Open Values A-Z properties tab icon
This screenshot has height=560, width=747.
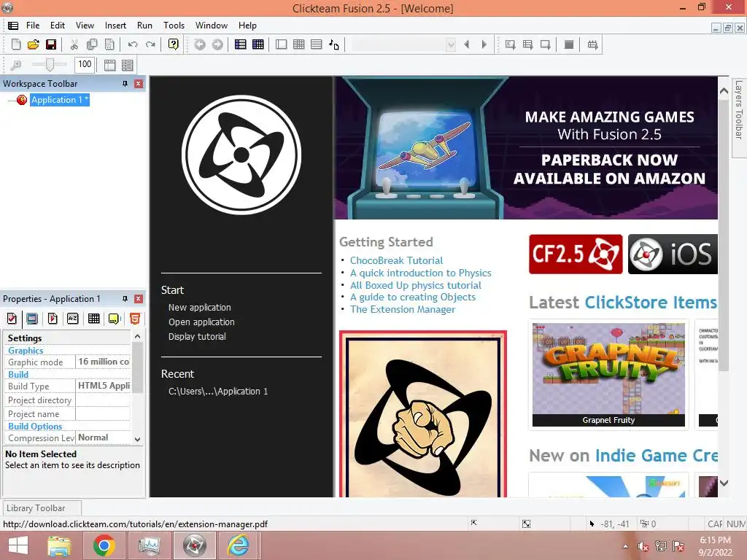pyautogui.click(x=73, y=319)
